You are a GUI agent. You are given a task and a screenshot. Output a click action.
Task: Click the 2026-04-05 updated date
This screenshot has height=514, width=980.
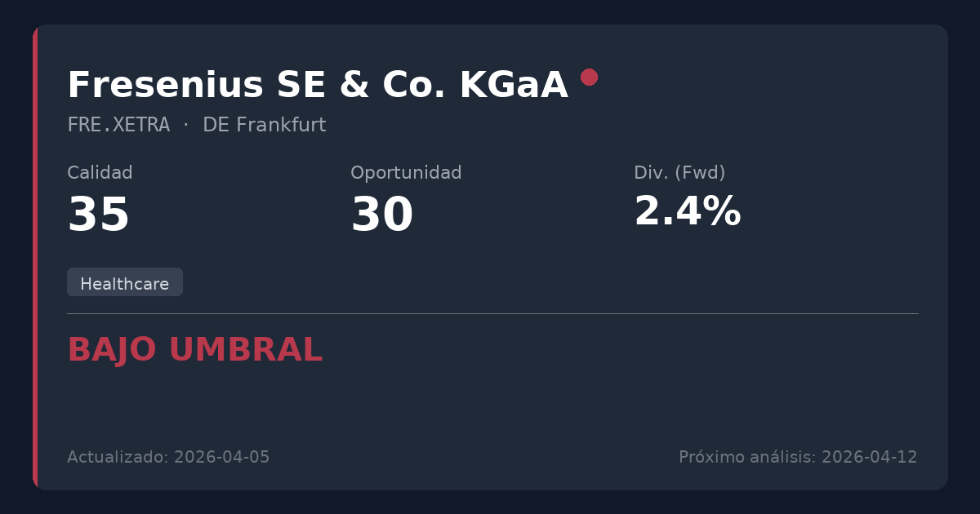coord(221,457)
